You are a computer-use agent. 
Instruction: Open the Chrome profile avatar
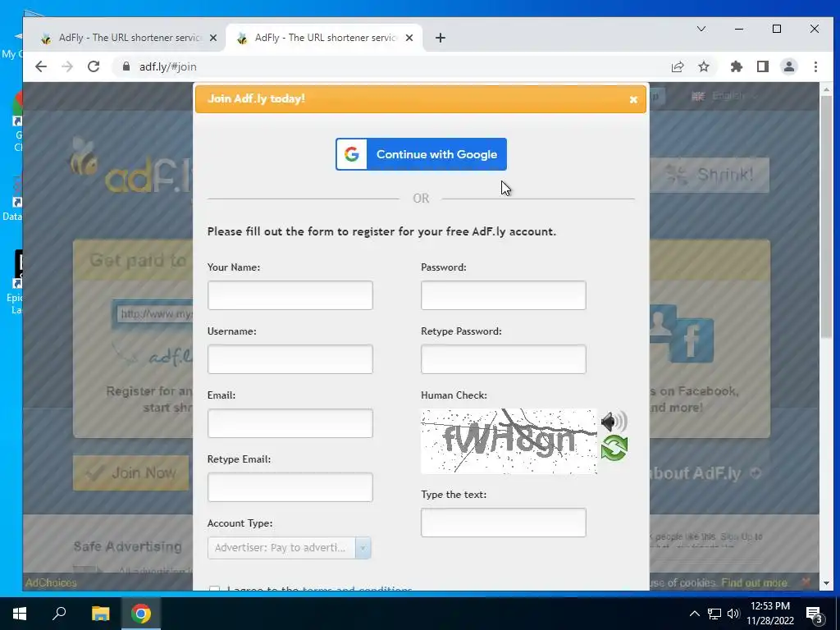tap(789, 66)
